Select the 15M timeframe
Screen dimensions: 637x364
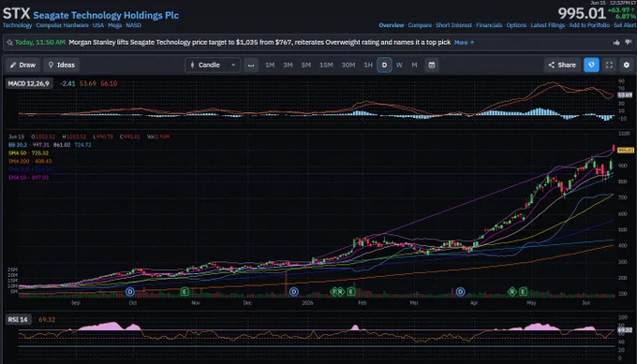point(326,65)
